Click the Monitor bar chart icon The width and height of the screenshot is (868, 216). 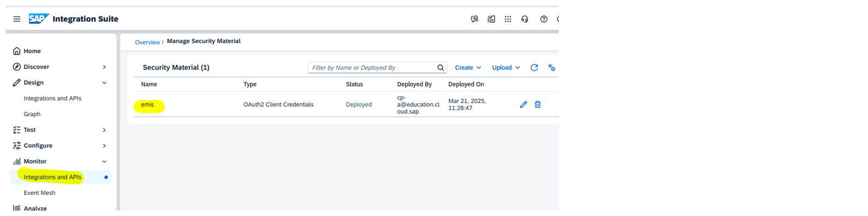pos(17,161)
